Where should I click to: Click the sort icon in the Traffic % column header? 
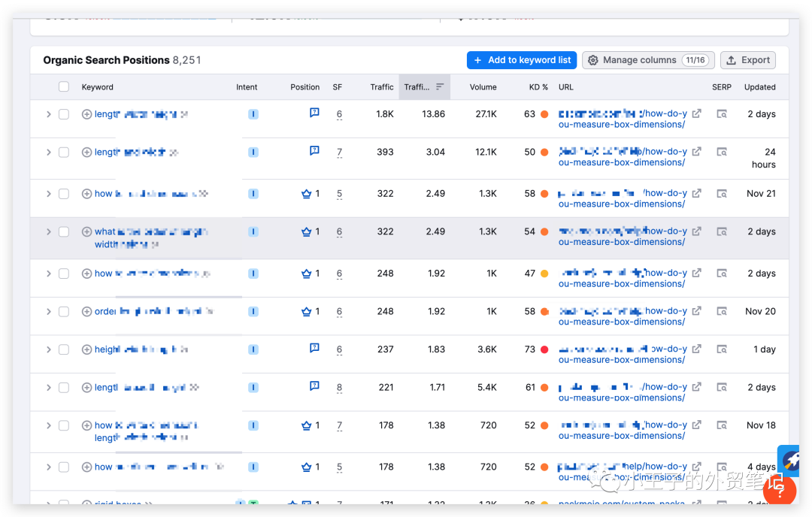(440, 87)
